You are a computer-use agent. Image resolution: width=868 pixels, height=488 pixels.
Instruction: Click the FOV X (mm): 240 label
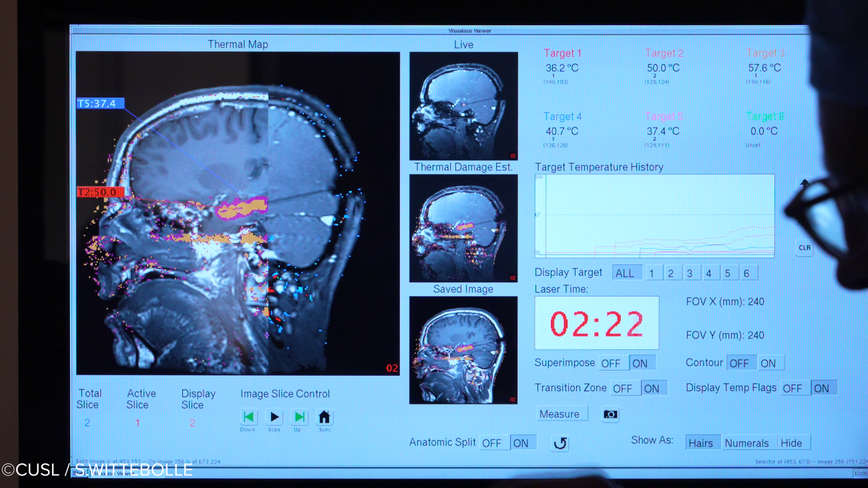coord(725,302)
